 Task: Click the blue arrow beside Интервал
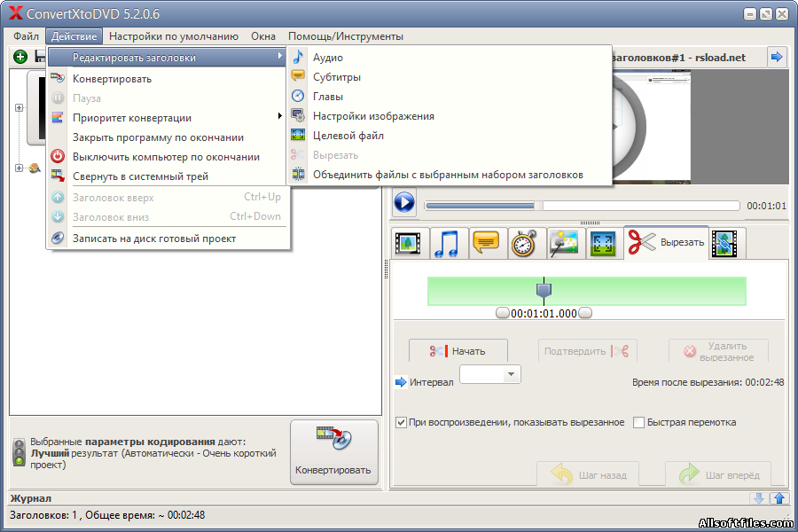click(401, 382)
